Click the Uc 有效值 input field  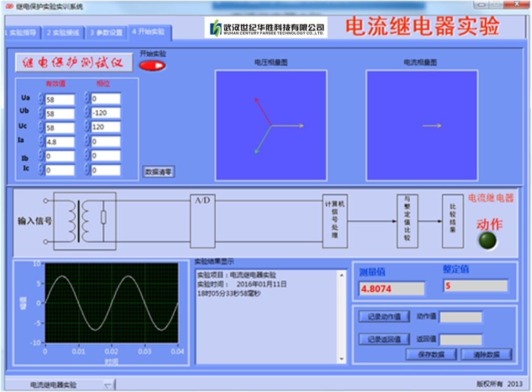(x=59, y=128)
